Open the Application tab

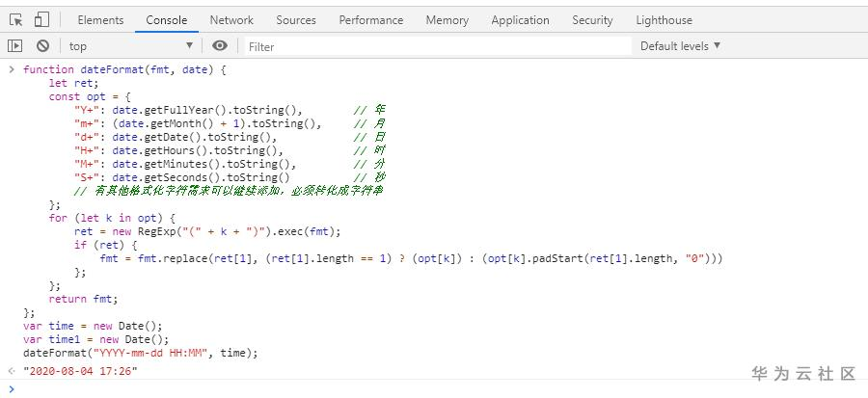click(520, 19)
